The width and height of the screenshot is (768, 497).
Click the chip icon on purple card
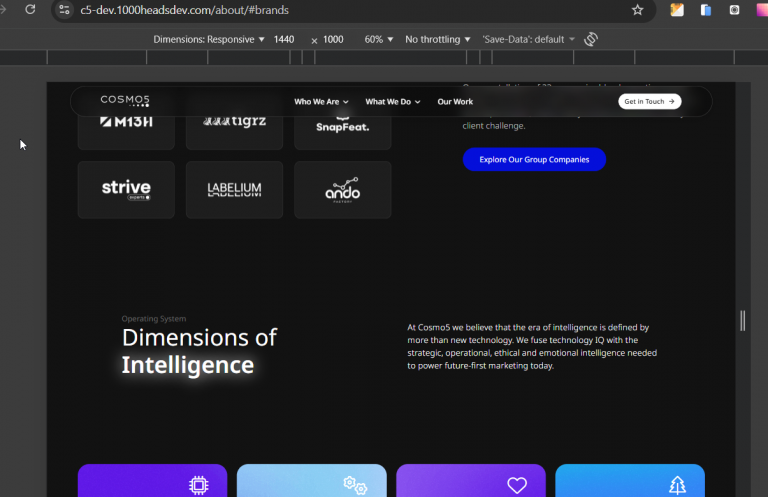click(198, 485)
